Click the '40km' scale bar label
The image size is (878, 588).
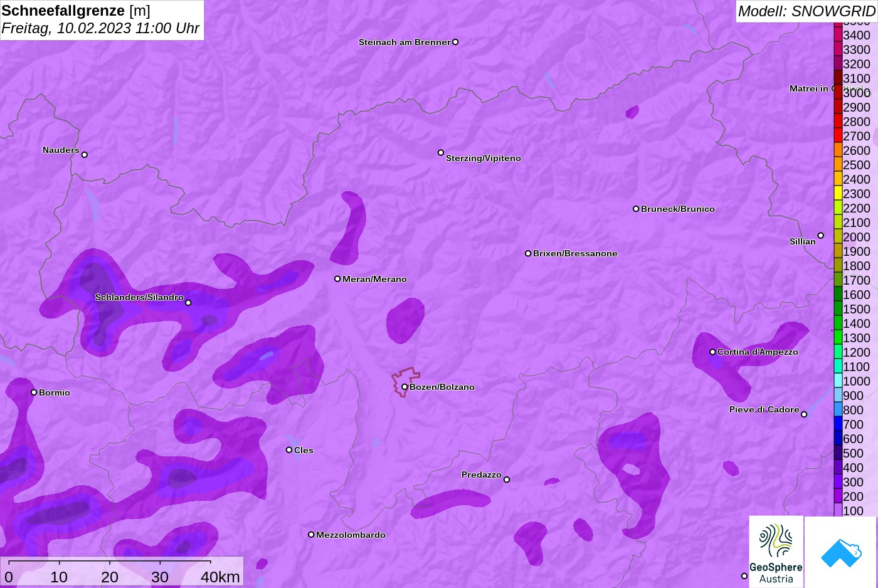click(x=220, y=577)
